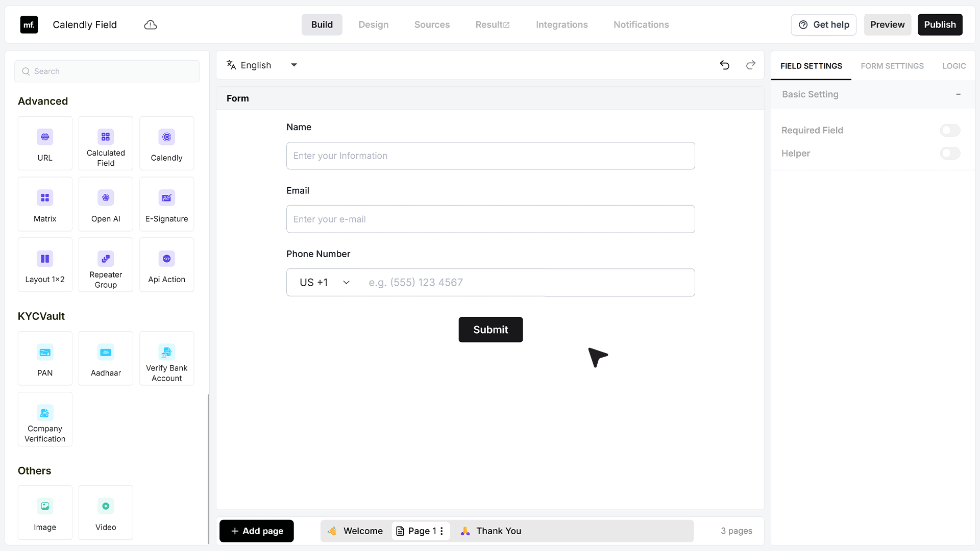Add the Company Verification element
This screenshot has width=980, height=551.
click(45, 419)
